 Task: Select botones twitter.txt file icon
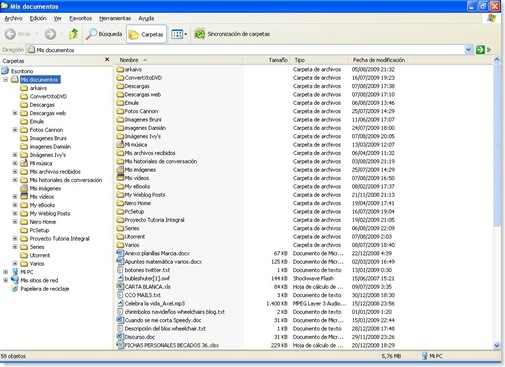120,270
